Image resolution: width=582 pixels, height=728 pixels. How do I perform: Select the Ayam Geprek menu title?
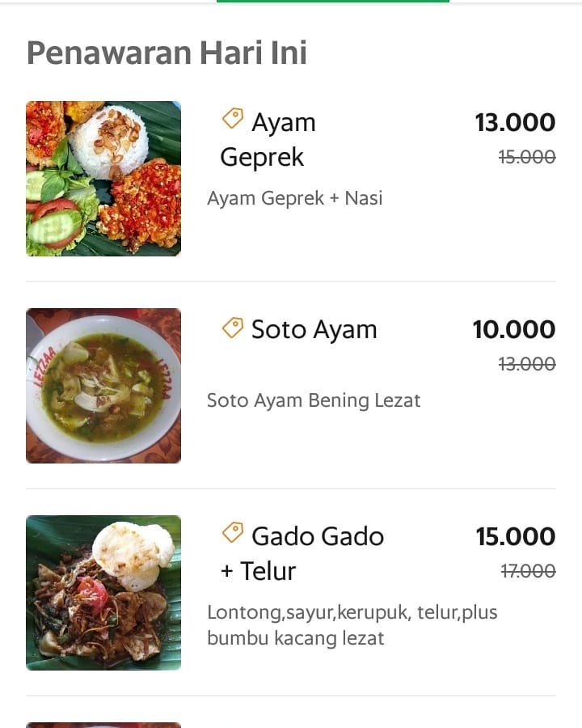pos(268,140)
